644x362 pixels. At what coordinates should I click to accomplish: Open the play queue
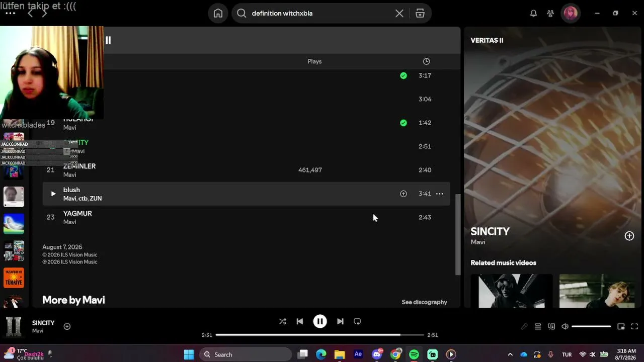pyautogui.click(x=538, y=326)
